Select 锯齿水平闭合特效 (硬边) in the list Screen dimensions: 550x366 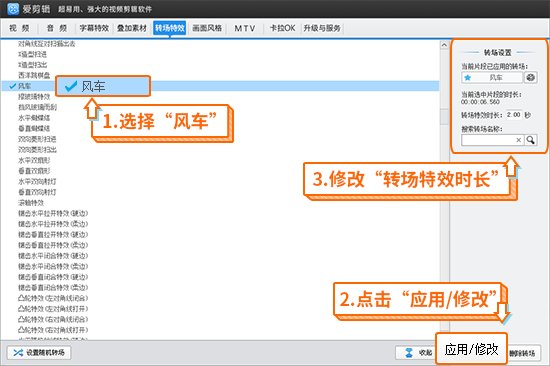(x=53, y=256)
